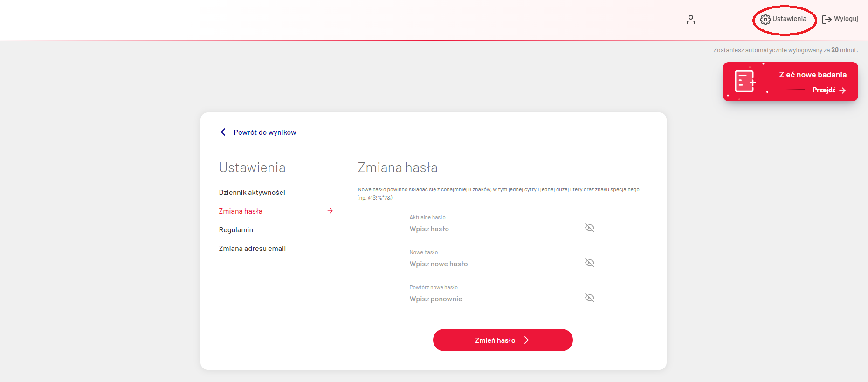Click the back arrow beside Powrót do wyników
The width and height of the screenshot is (868, 382).
pos(224,132)
